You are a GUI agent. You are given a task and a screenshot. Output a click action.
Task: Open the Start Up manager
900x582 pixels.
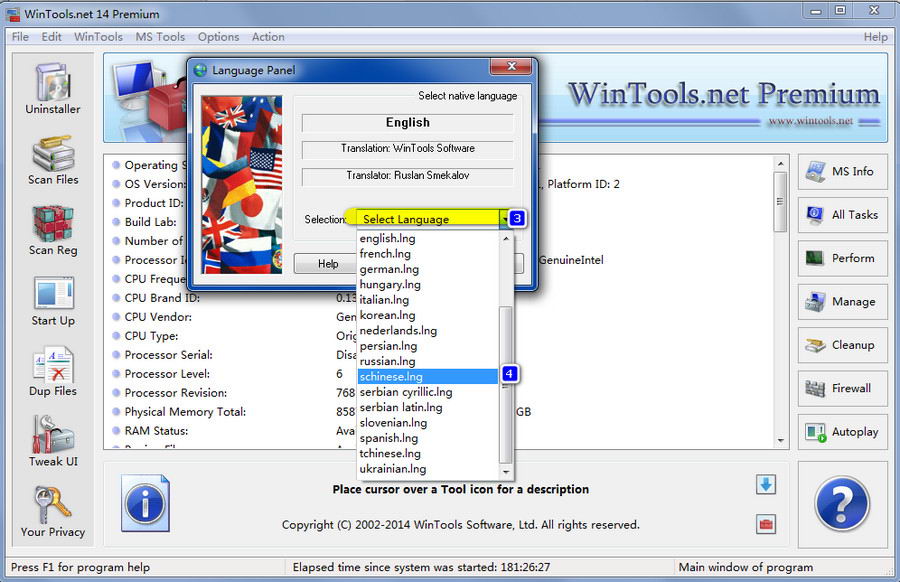(x=53, y=301)
